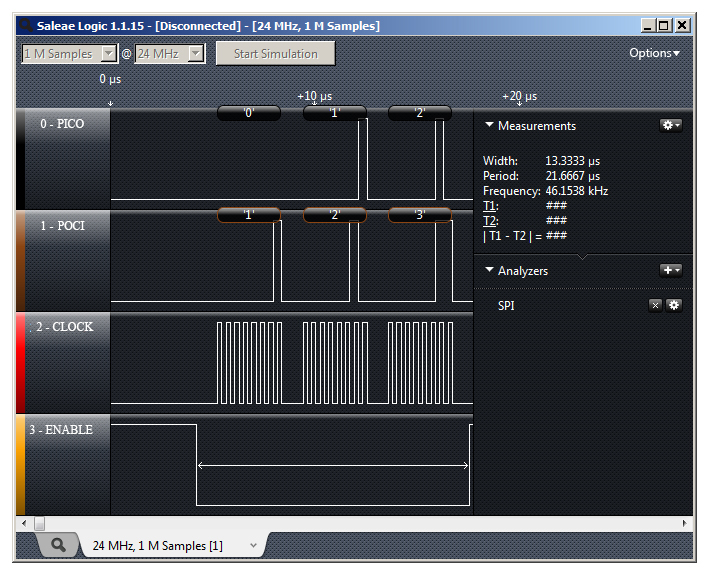
Task: Click the 0 µs time ruler label
Action: click(110, 79)
